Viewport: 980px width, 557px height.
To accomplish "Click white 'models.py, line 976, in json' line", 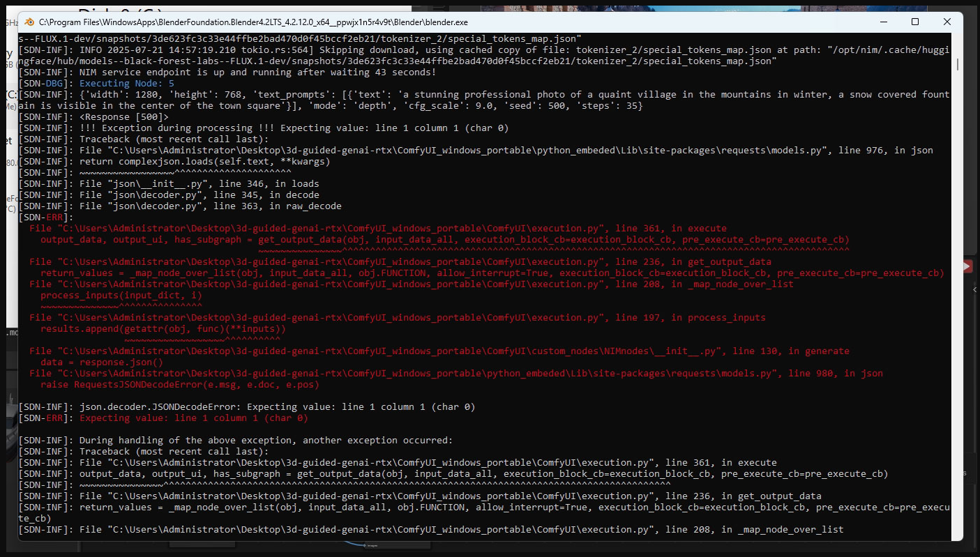I will click(476, 151).
